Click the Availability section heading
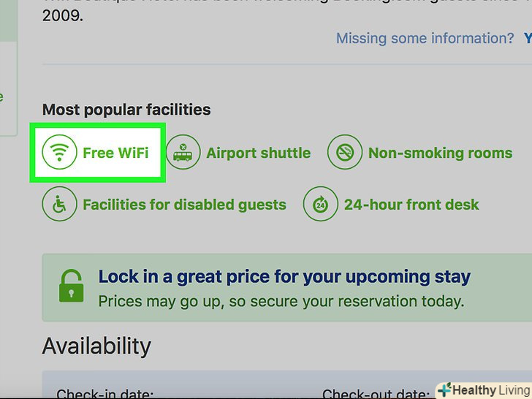532x399 pixels. [x=96, y=346]
